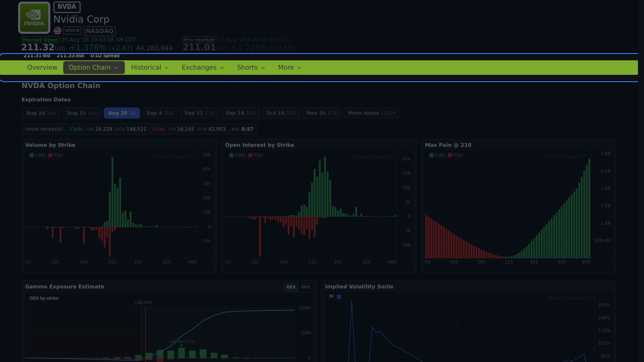Click the tallest call bar in Volume by Strike
Viewport: 644px width, 362px height.
[x=112, y=192]
